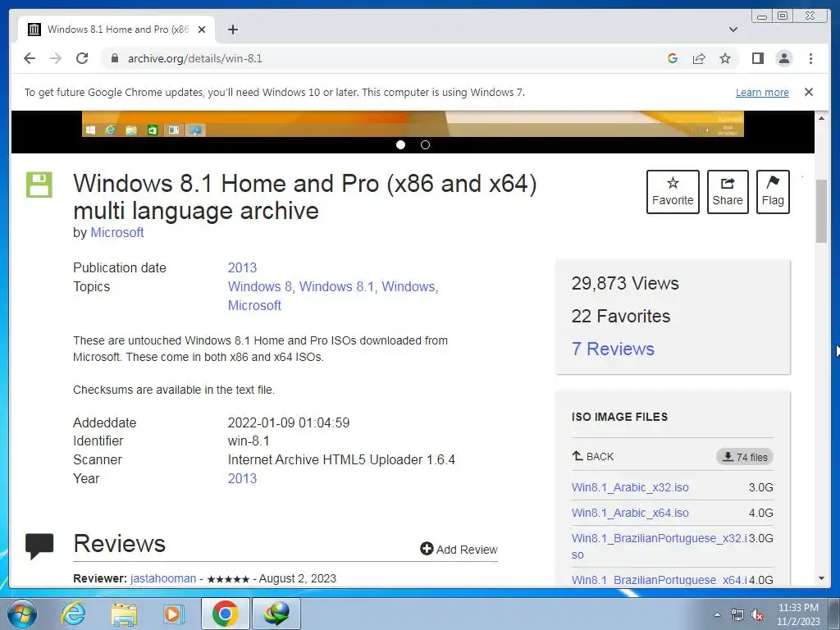Share this page via the address bar icon
Image resolution: width=840 pixels, height=630 pixels.
point(699,58)
